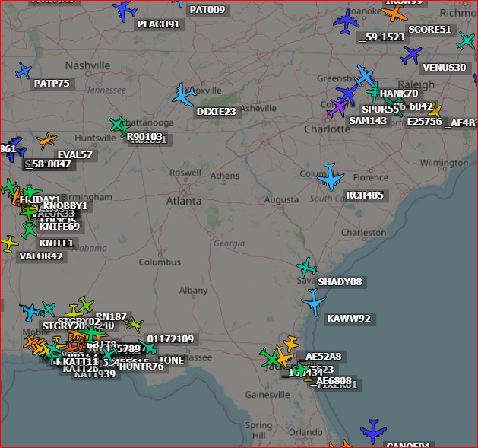Select the E25756 callsign label
This screenshot has height=448, width=478.
click(x=425, y=122)
